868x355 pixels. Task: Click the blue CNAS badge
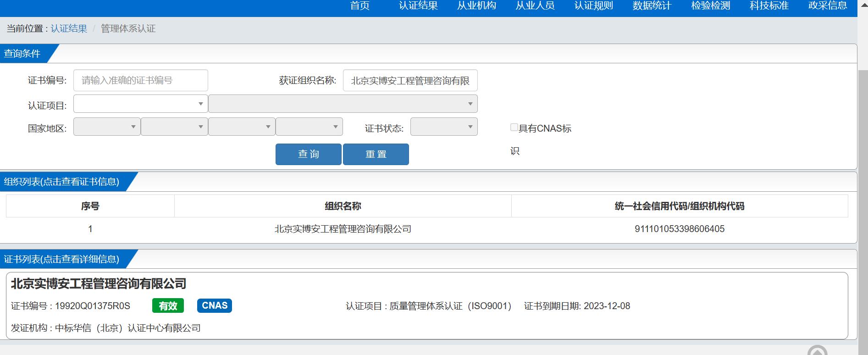click(x=215, y=305)
